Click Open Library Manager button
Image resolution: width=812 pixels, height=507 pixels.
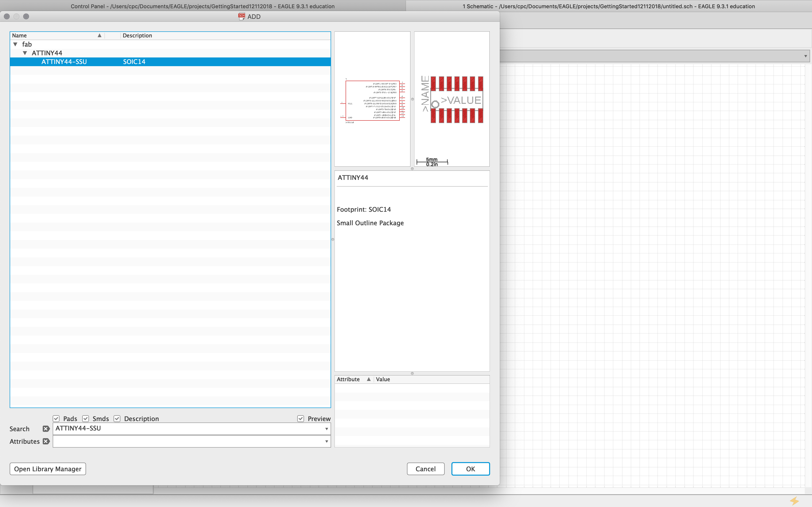tap(48, 469)
